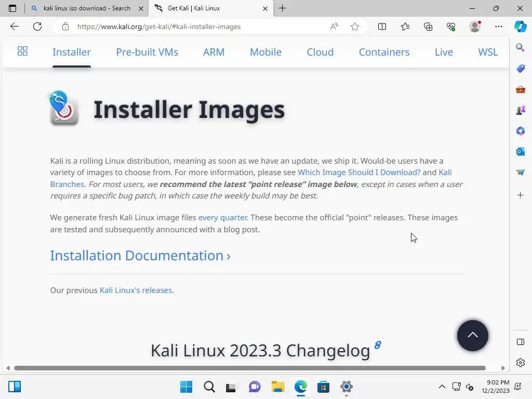Open sidebar settings gear
This screenshot has width=532, height=399.
pyautogui.click(x=520, y=363)
